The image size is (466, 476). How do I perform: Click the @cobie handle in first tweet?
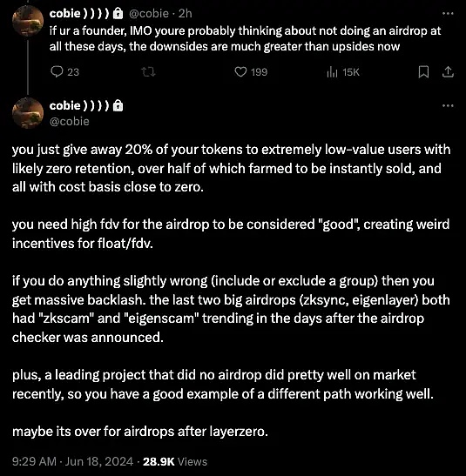pos(149,14)
